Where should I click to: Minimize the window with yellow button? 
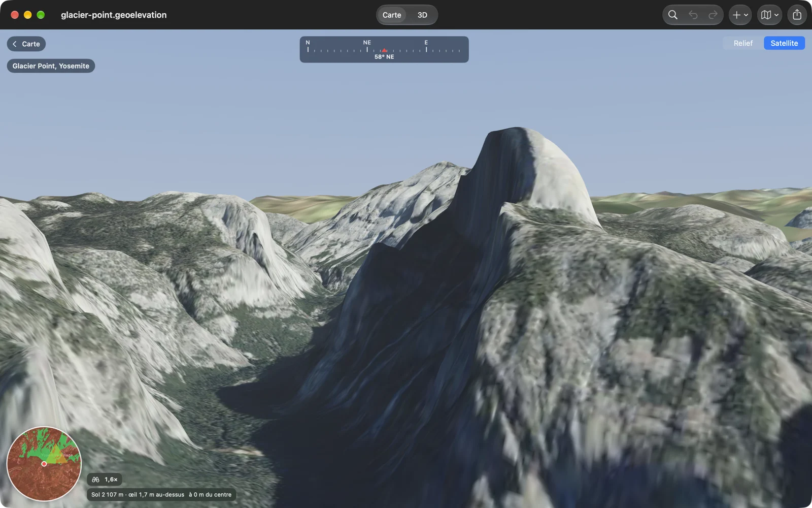tap(28, 15)
